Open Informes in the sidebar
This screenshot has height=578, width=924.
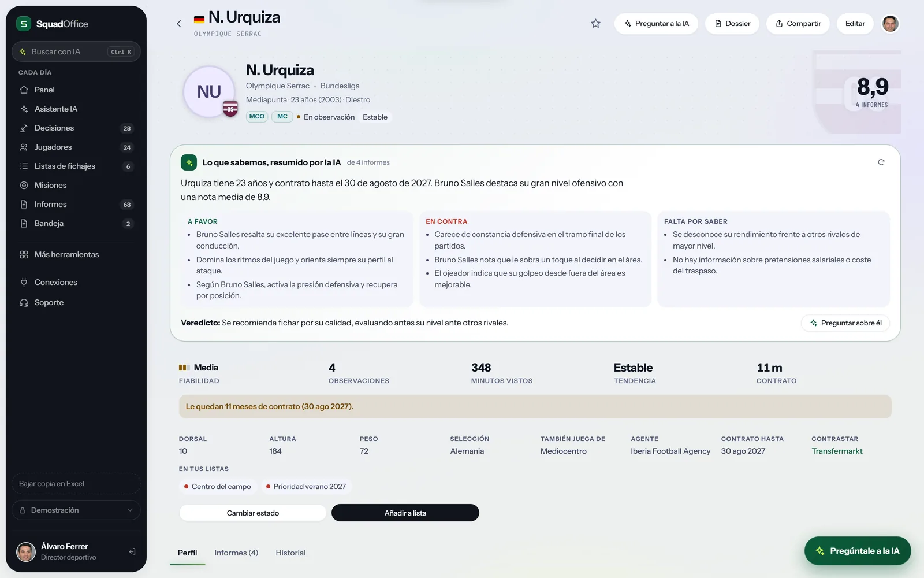(76, 204)
